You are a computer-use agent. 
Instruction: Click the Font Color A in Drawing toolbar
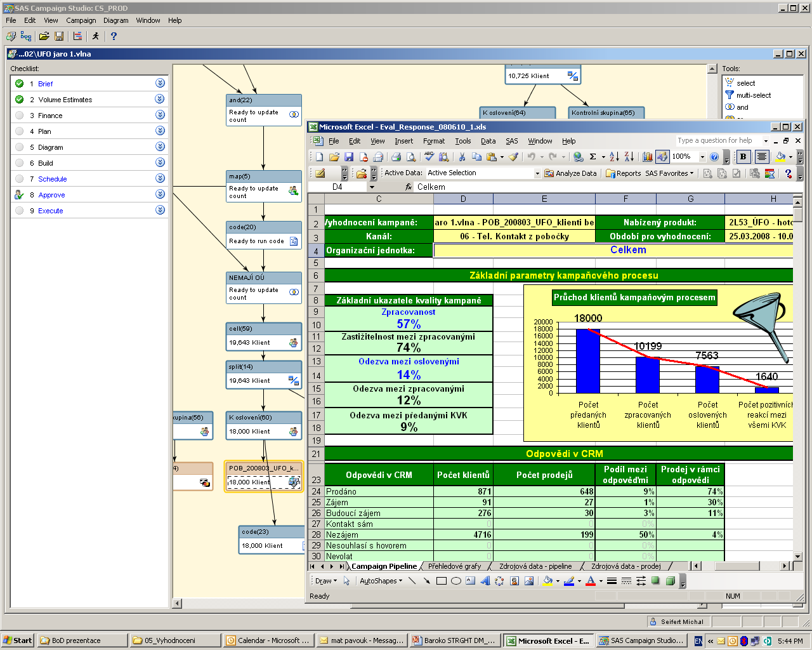(x=591, y=581)
